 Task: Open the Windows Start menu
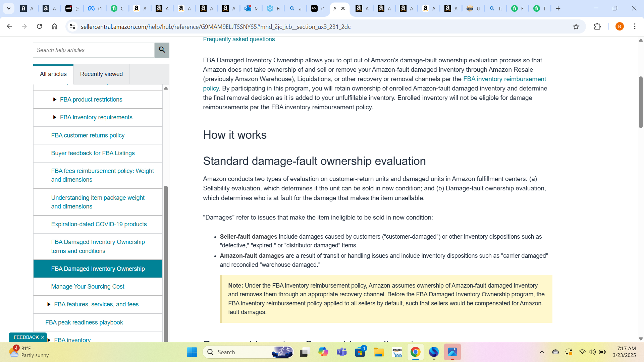click(x=192, y=352)
